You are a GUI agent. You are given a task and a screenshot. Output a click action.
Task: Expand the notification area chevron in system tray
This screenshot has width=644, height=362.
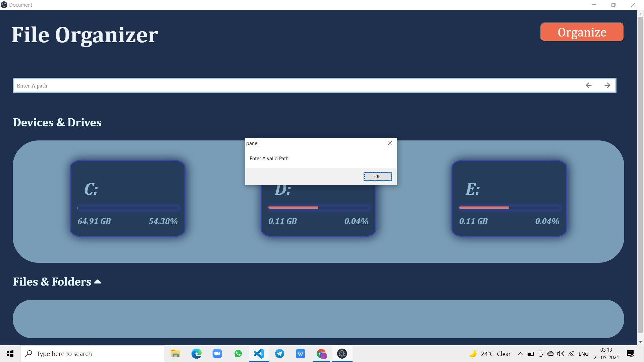(520, 354)
